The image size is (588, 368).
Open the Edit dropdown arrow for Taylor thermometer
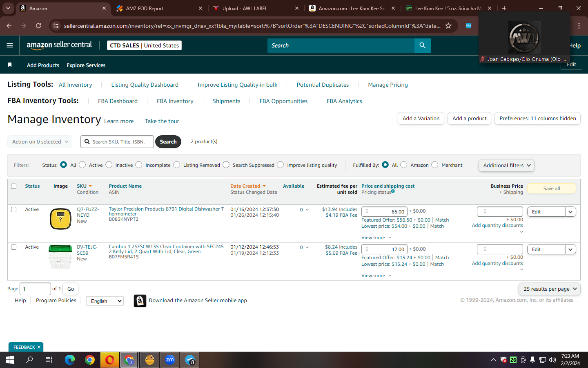click(570, 212)
